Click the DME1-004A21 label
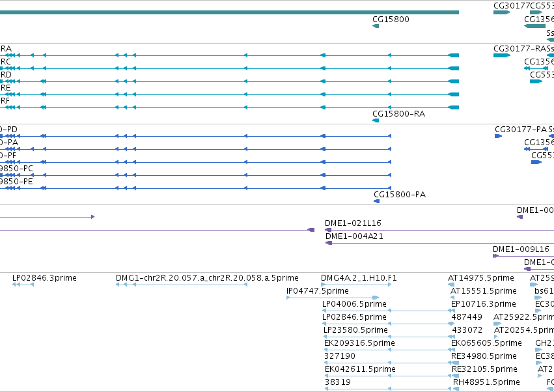This screenshot has width=554, height=392. point(354,236)
